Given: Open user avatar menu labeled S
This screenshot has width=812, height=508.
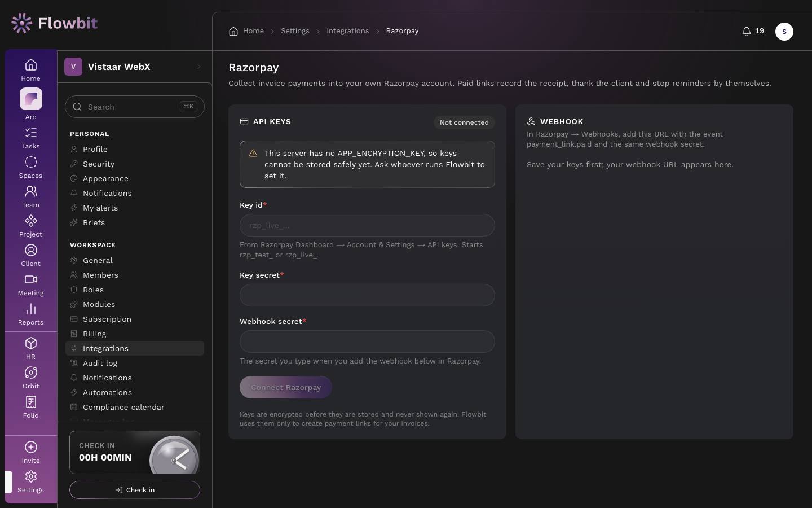Looking at the screenshot, I should pyautogui.click(x=784, y=32).
